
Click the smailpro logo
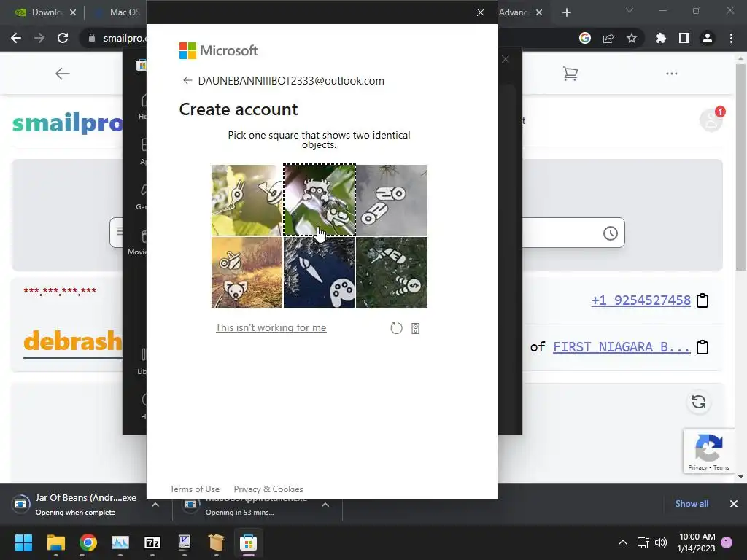pyautogui.click(x=67, y=122)
